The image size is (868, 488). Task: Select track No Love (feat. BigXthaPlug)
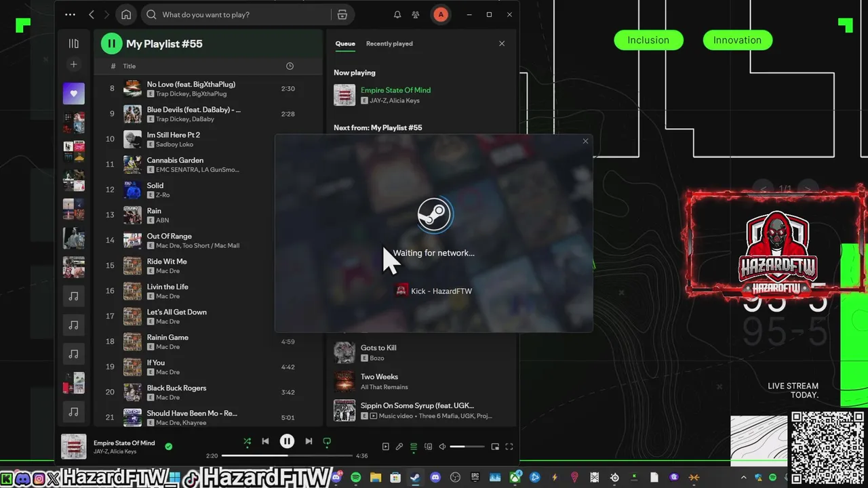click(x=208, y=89)
